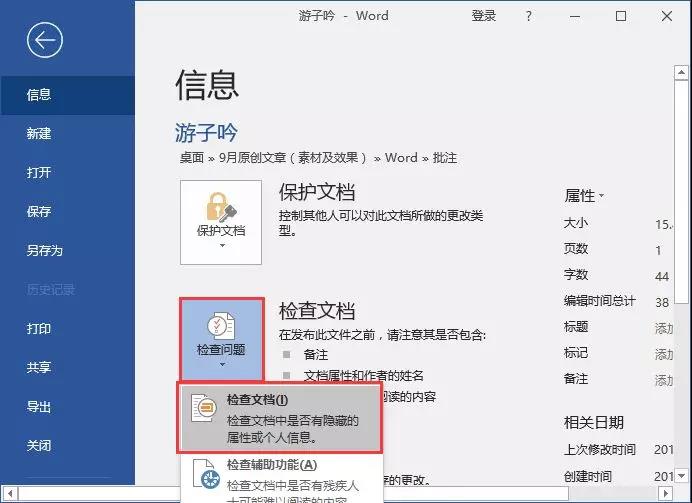
Task: Click the 桌面 breadcrumb path link
Action: point(190,157)
